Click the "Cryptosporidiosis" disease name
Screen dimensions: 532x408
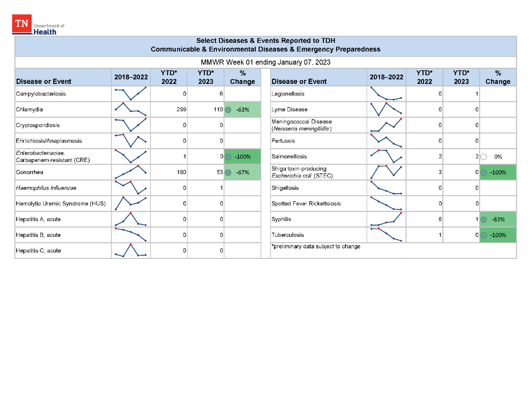tap(38, 125)
